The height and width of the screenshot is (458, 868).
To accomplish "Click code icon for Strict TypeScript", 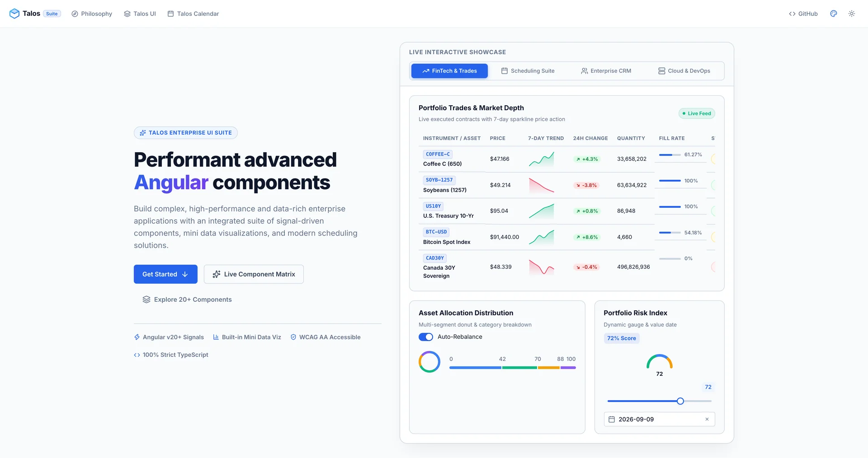I will click(137, 355).
